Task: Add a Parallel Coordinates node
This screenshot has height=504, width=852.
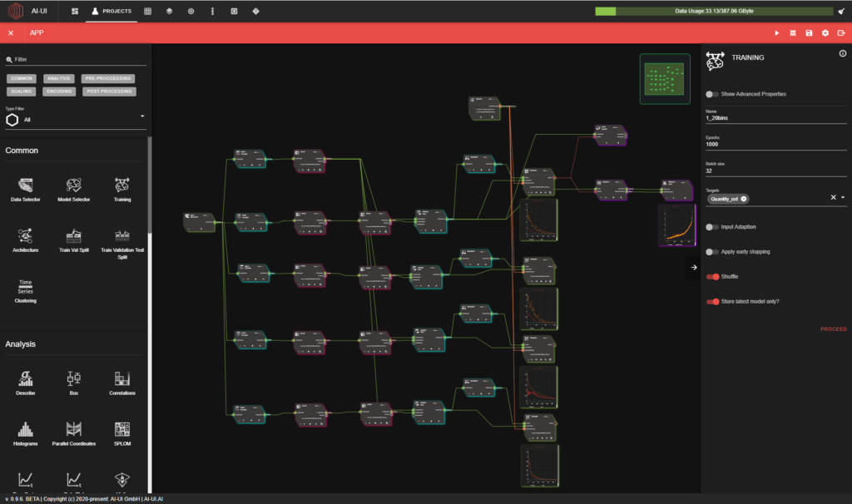Action: tap(74, 433)
